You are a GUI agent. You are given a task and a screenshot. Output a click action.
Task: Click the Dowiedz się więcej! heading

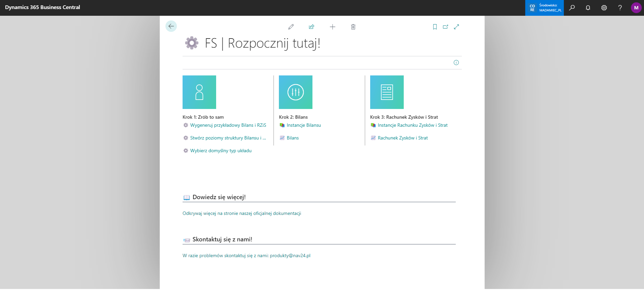219,197
